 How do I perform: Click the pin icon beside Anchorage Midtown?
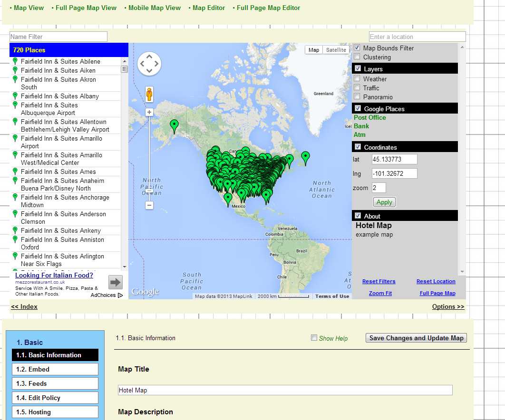click(x=15, y=197)
